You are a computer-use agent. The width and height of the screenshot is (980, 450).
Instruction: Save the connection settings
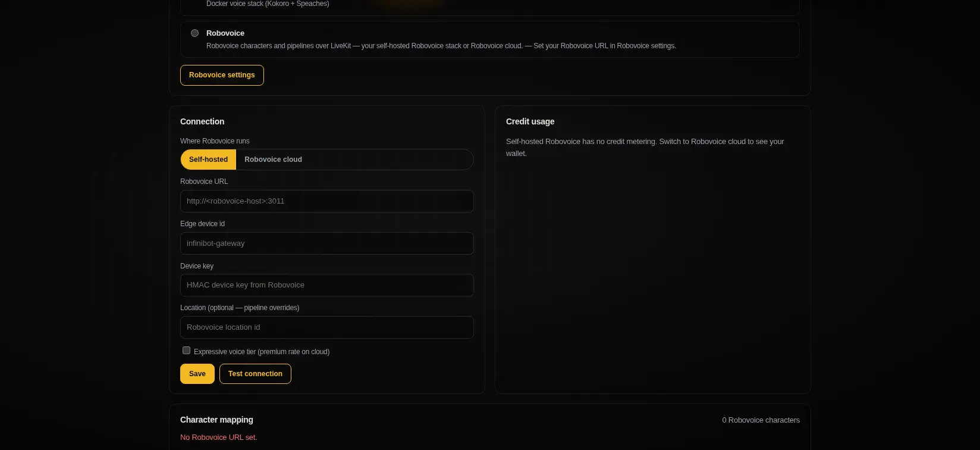(x=197, y=374)
